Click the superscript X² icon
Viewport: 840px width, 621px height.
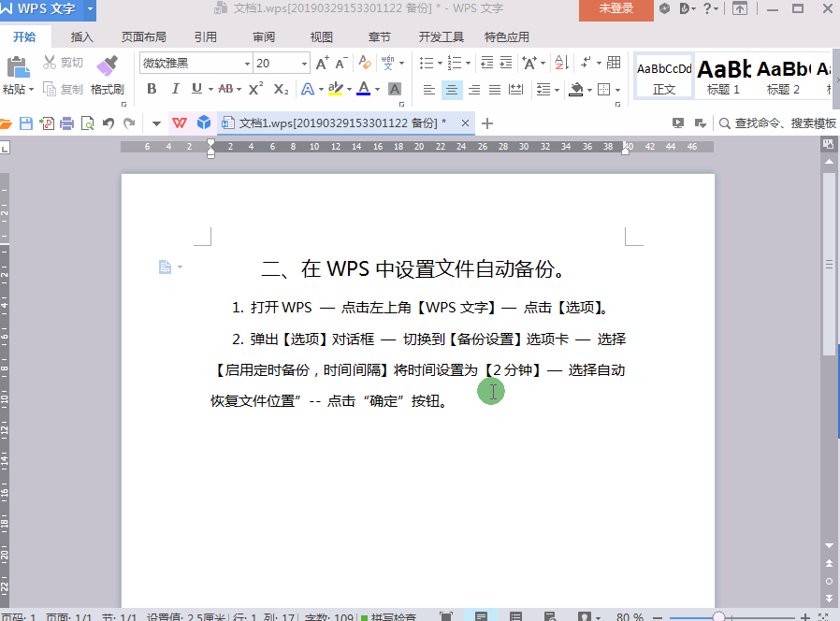click(x=254, y=88)
